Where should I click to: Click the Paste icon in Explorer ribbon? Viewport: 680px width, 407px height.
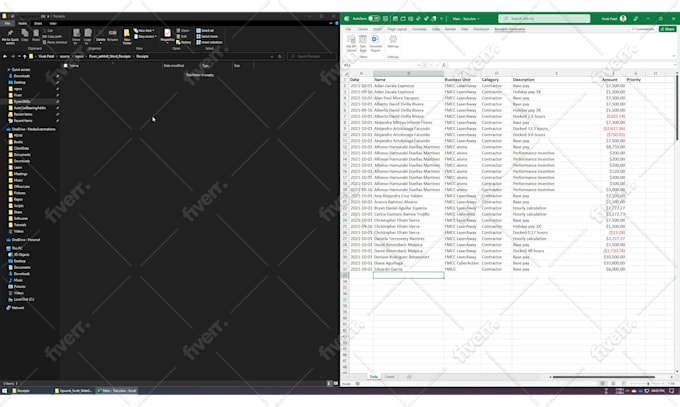[36, 36]
